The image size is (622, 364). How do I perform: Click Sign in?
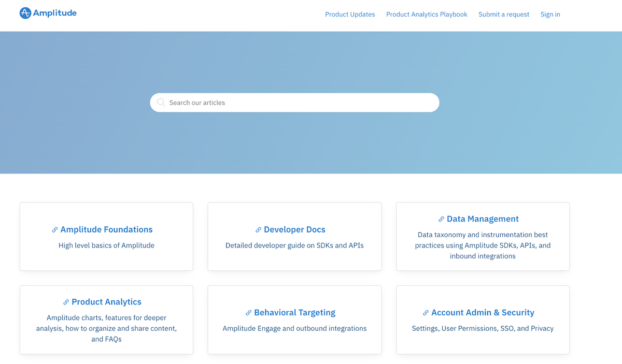pos(550,14)
